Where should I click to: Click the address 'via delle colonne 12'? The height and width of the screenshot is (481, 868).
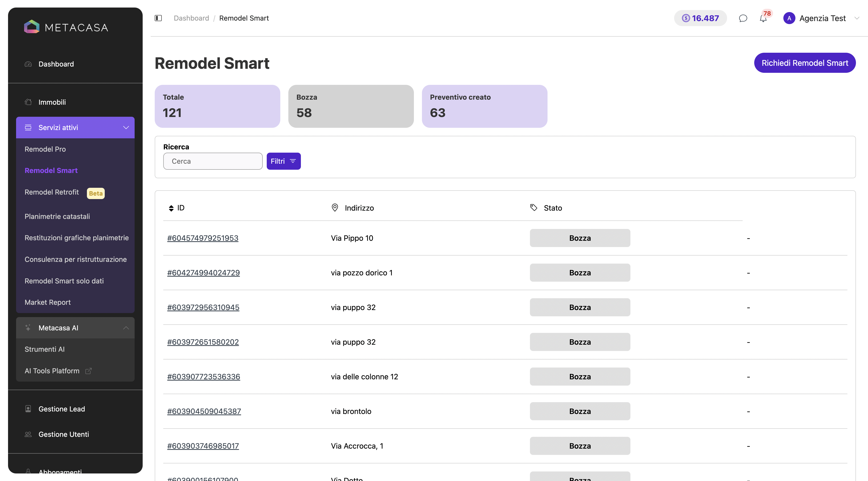364,377
